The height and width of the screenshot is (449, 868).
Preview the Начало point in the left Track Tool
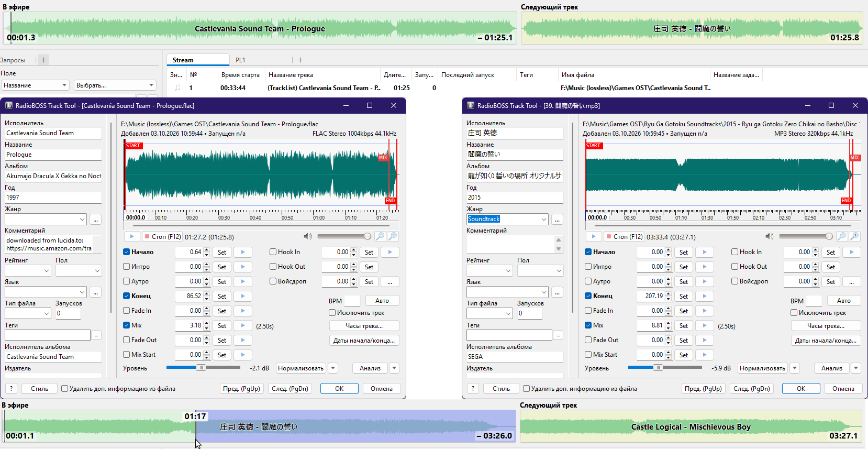coord(243,252)
